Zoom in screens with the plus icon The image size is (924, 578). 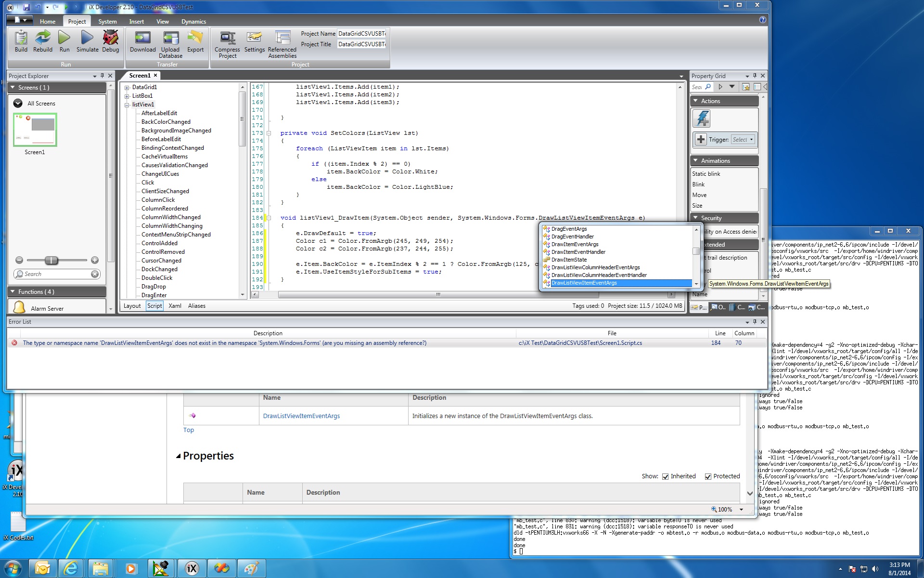(95, 260)
